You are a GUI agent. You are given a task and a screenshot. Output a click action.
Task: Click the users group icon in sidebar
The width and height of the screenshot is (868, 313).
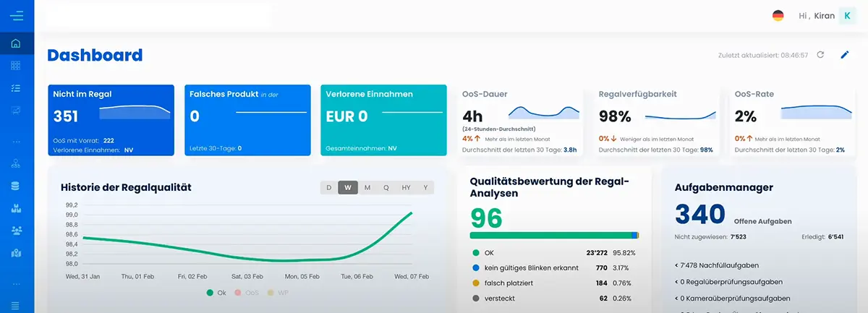click(16, 231)
